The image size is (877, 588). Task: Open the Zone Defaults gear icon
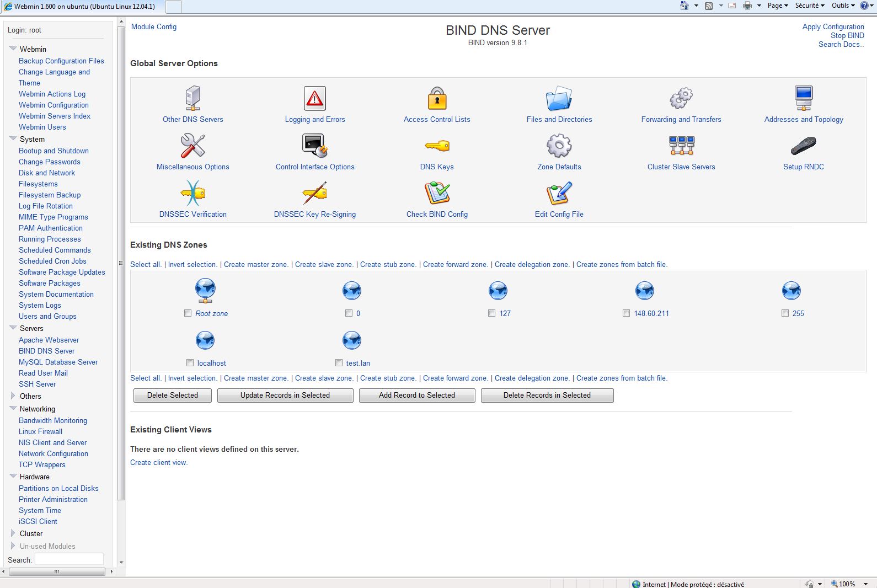pyautogui.click(x=559, y=146)
